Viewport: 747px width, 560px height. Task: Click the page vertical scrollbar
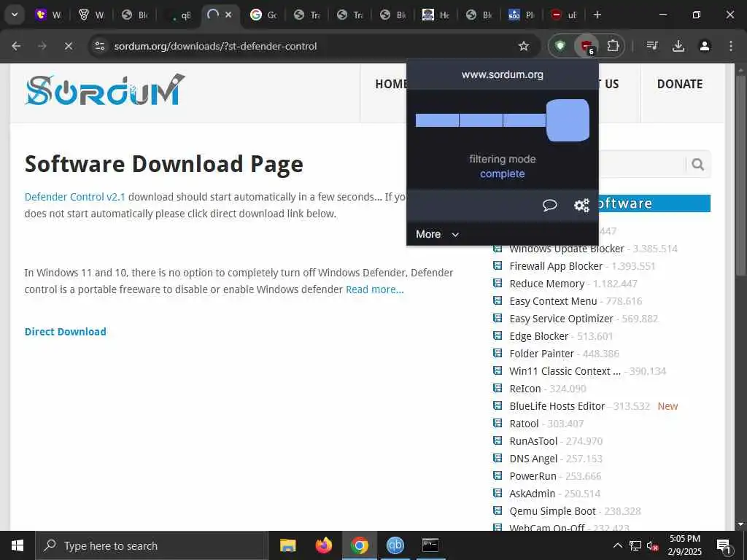pyautogui.click(x=740, y=174)
